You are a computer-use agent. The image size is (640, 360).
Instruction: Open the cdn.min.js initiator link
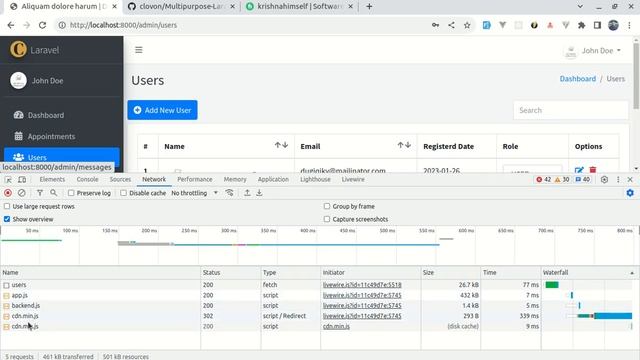tap(336, 327)
